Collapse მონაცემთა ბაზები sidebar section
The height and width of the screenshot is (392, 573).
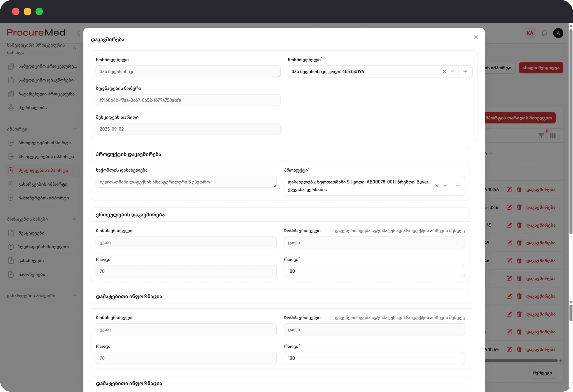75,219
